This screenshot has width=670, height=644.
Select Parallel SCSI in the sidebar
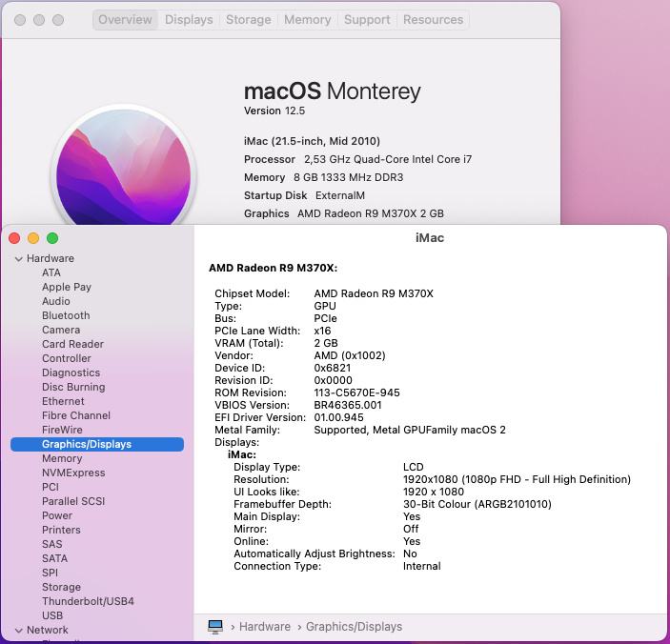[73, 501]
